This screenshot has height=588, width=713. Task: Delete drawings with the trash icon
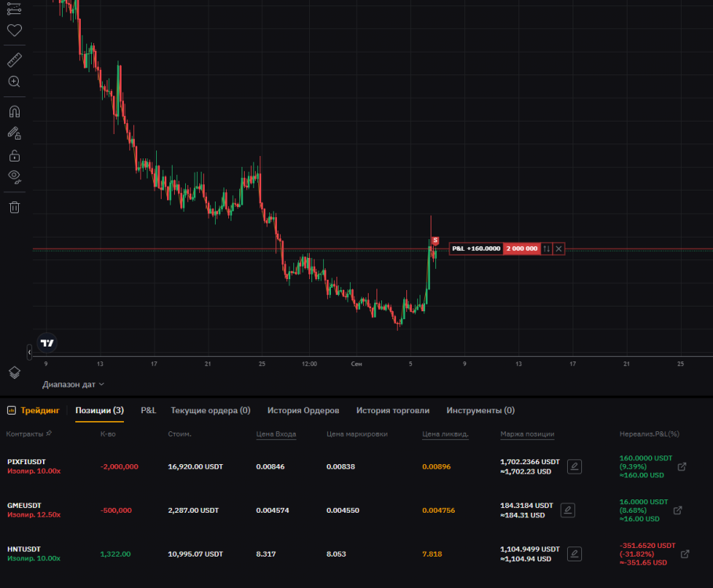coord(14,207)
